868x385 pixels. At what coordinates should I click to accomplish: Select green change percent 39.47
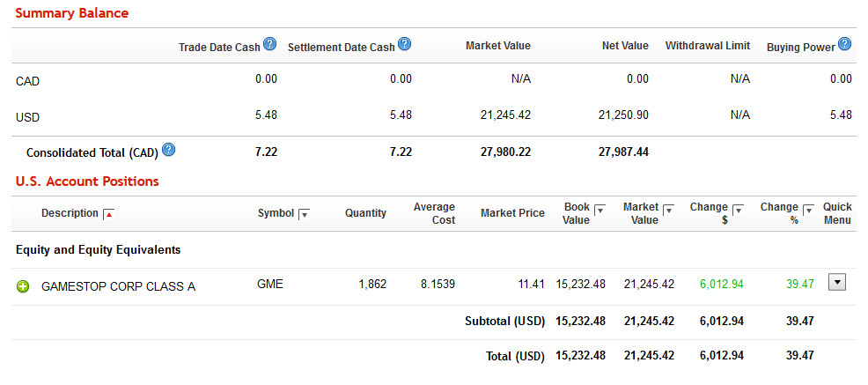click(800, 285)
